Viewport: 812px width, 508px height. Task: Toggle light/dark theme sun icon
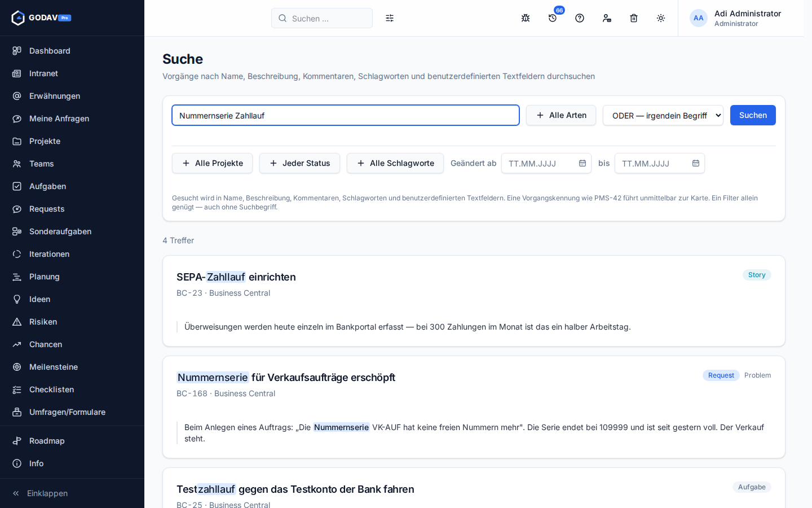[x=661, y=18]
